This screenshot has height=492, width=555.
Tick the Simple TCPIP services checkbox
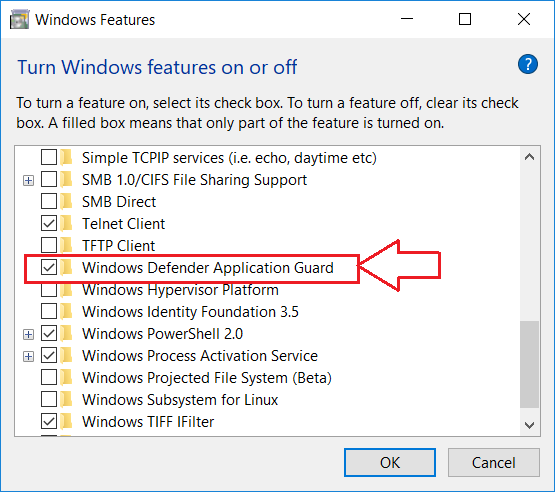(49, 158)
